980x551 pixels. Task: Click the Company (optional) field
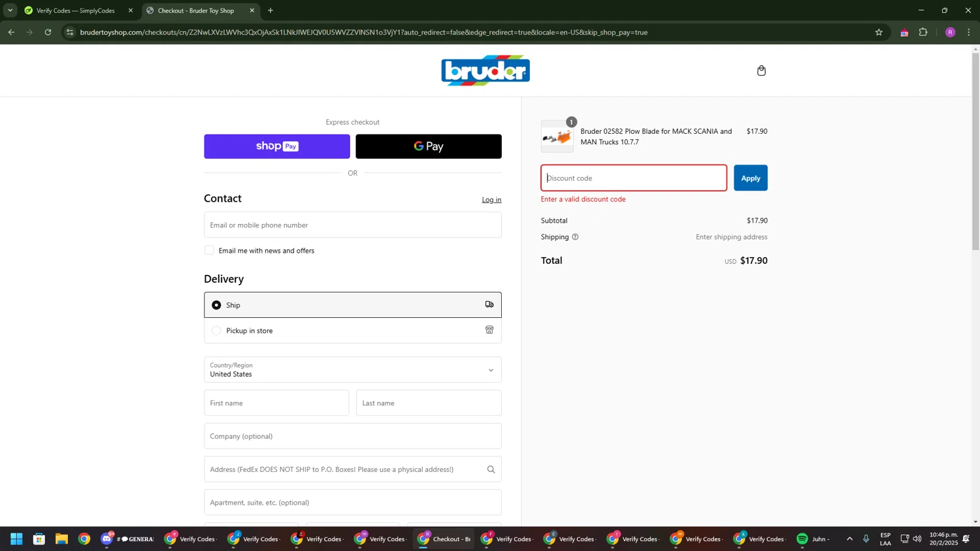point(352,436)
